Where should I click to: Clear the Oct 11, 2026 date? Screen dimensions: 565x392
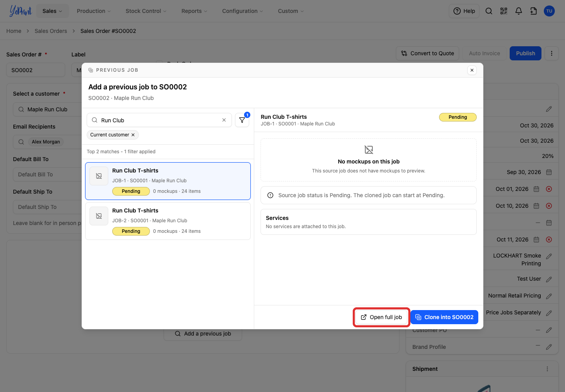click(x=549, y=240)
